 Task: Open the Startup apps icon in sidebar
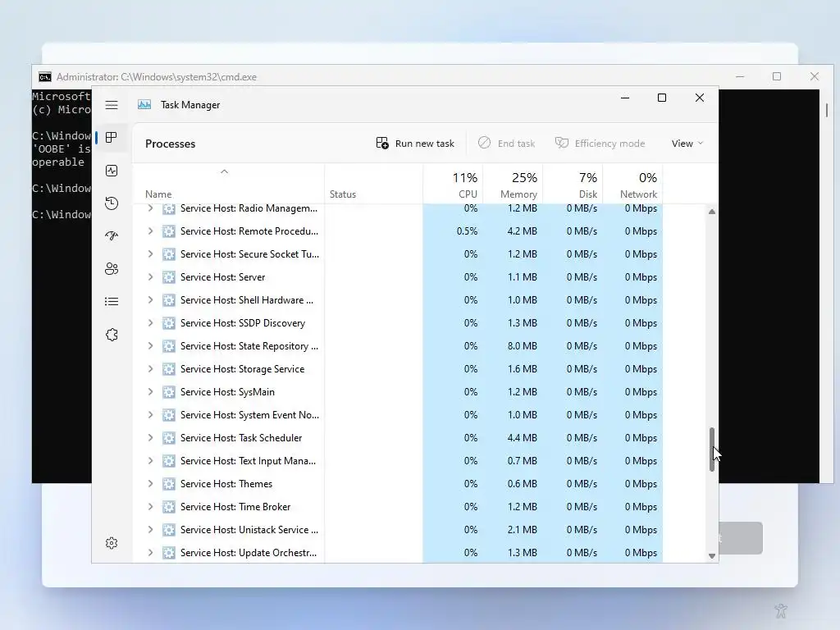click(x=112, y=235)
